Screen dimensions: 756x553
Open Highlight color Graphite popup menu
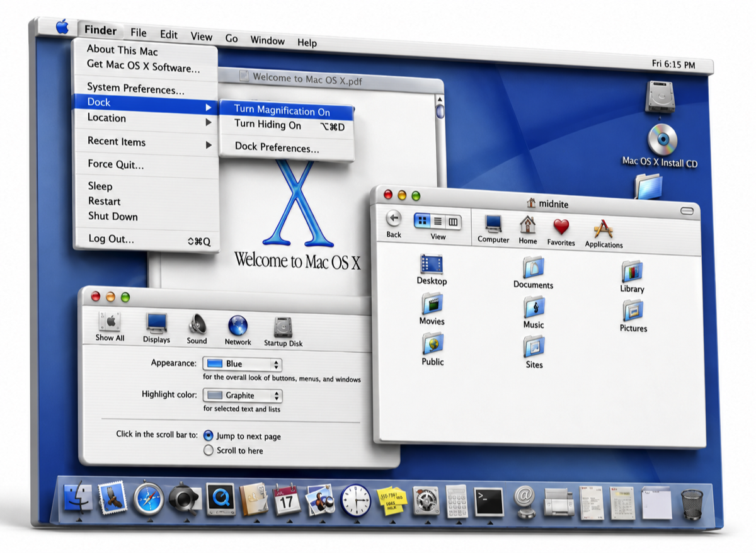coord(242,396)
